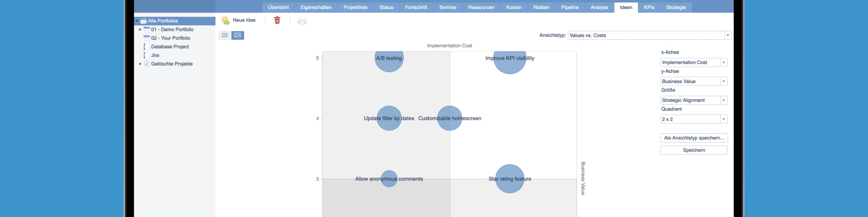Collapse the Alle Portfolios tree node
Viewport: 868px width, 217px height.
[x=137, y=21]
